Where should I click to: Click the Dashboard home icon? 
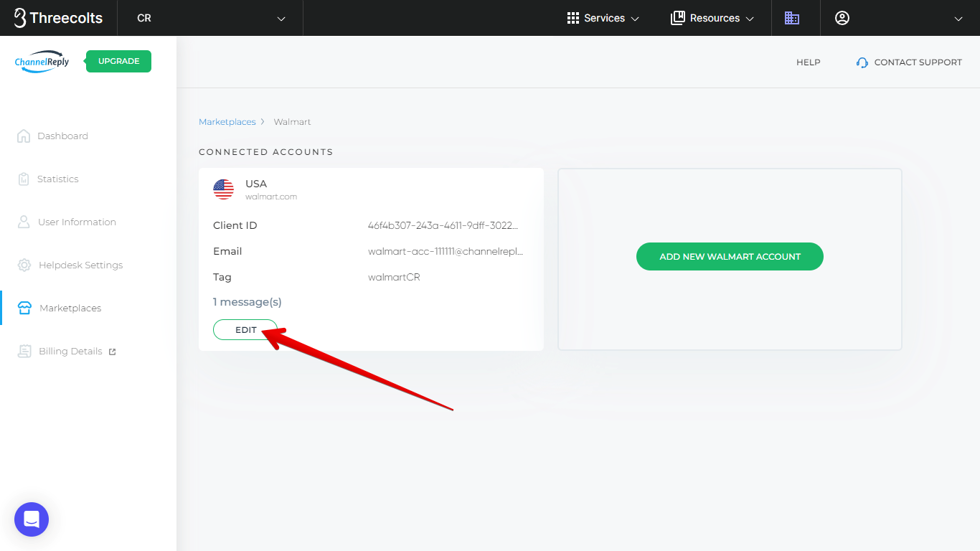coord(24,136)
